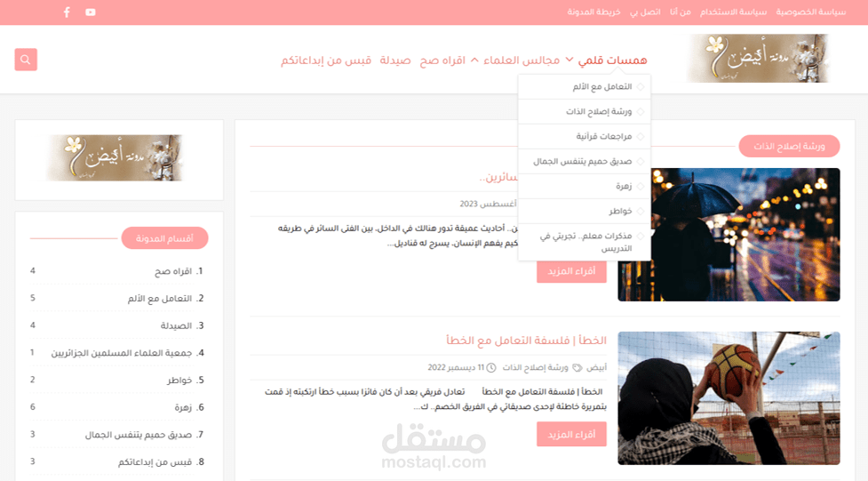This screenshot has width=868, height=481.
Task: Click أقرأ المزيد for the first post
Action: pyautogui.click(x=571, y=271)
